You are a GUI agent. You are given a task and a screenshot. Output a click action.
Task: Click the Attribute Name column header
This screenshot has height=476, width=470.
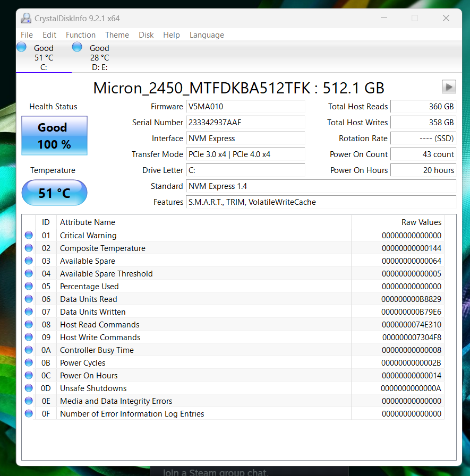(203, 222)
